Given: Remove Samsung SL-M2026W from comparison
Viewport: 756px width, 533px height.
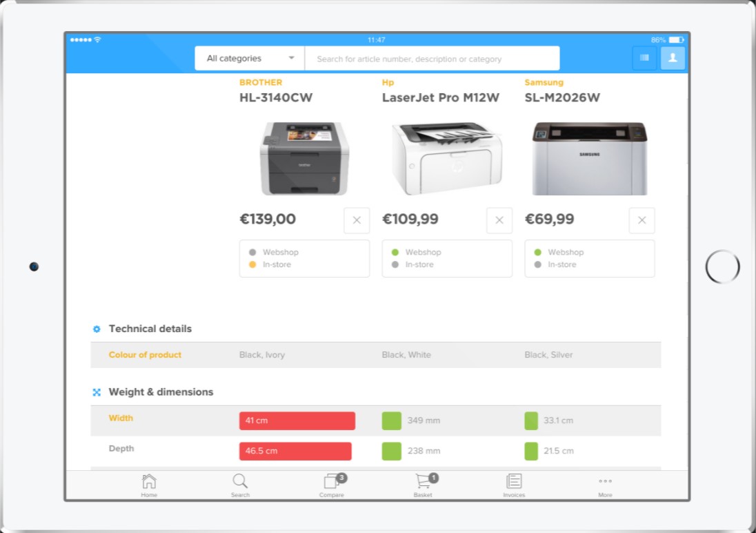Looking at the screenshot, I should coord(641,220).
